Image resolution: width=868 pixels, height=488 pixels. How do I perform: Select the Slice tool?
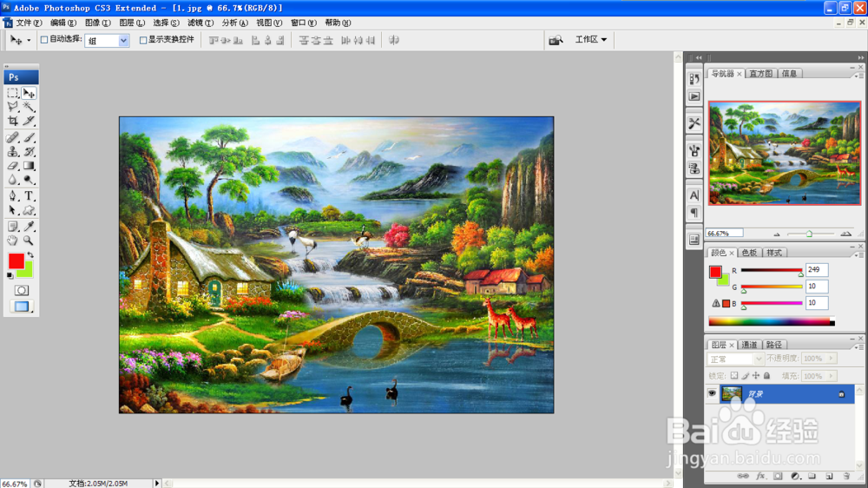pyautogui.click(x=29, y=120)
